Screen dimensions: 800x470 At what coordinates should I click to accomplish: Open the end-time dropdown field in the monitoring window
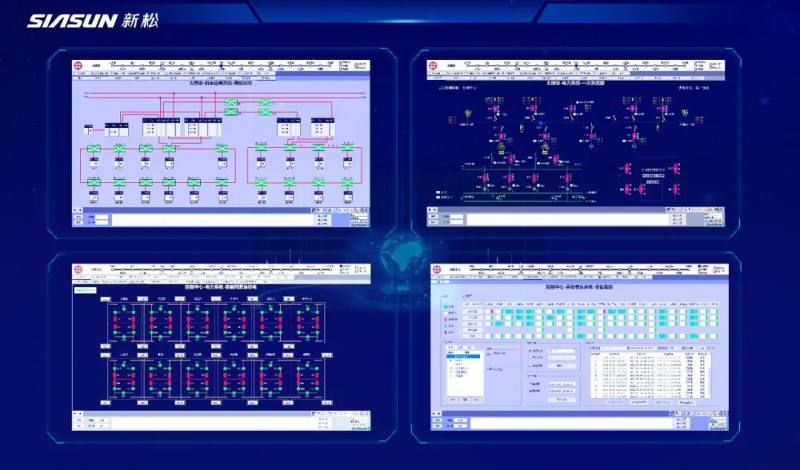point(562,391)
